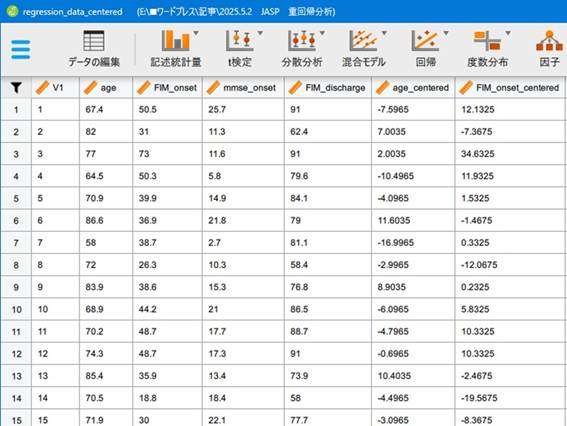Select the mmse_onset column header
This screenshot has width=567, height=426.
tap(243, 88)
